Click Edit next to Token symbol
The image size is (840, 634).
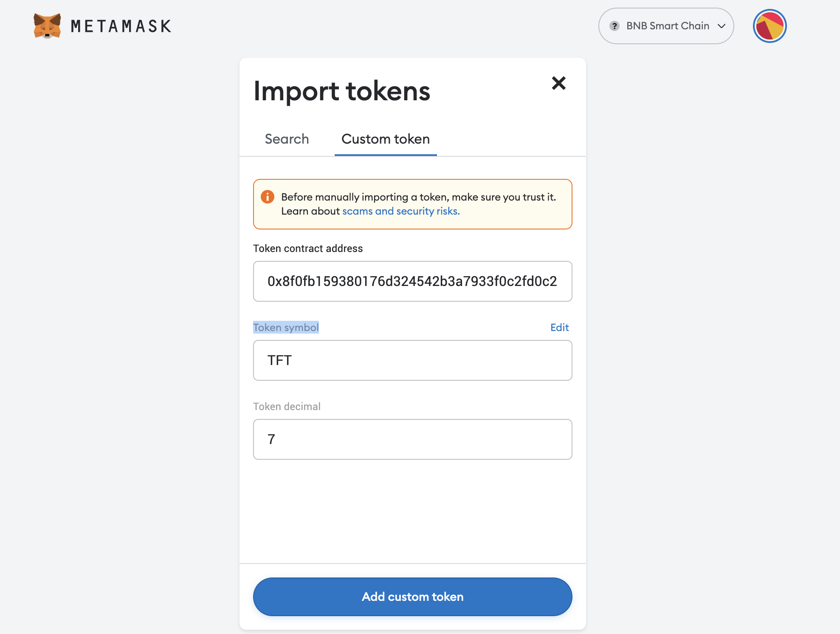559,327
